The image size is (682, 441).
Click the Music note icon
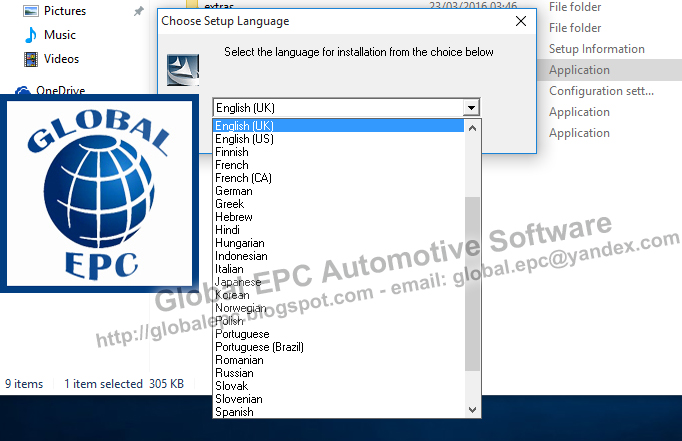(x=30, y=35)
